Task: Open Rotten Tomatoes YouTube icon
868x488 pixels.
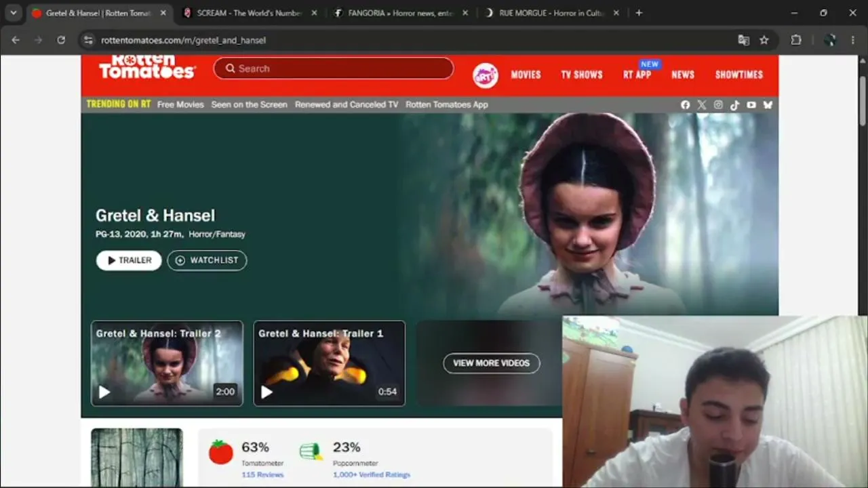Action: pos(751,104)
